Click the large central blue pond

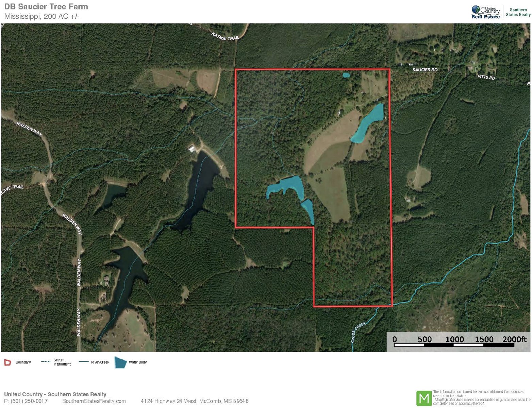[286, 187]
